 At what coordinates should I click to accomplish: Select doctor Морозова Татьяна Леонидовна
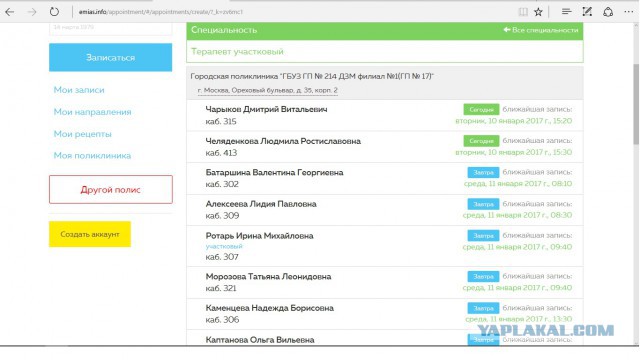(268, 277)
